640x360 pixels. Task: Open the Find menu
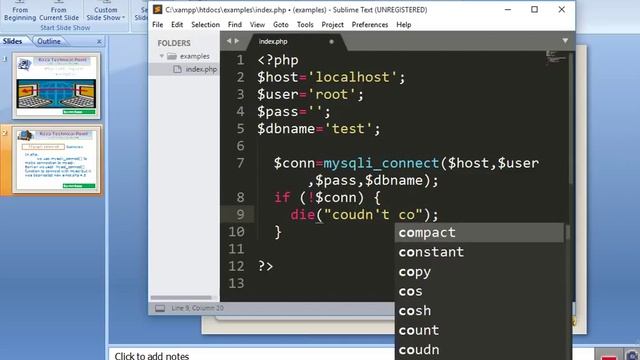coord(235,24)
